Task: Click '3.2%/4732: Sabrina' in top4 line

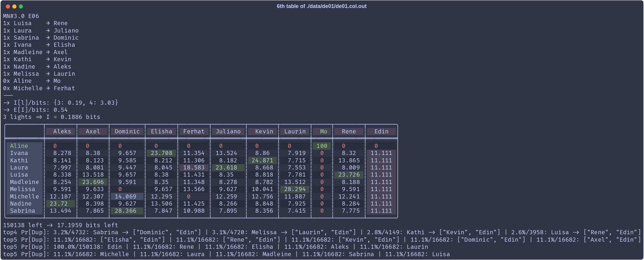Action: point(86,232)
